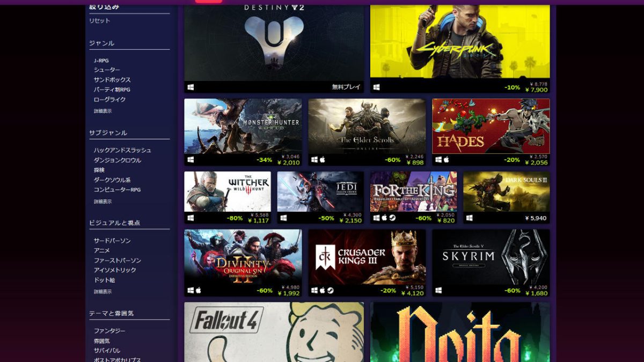Open the For The King thumbnail
The height and width of the screenshot is (362, 644).
pyautogui.click(x=413, y=191)
